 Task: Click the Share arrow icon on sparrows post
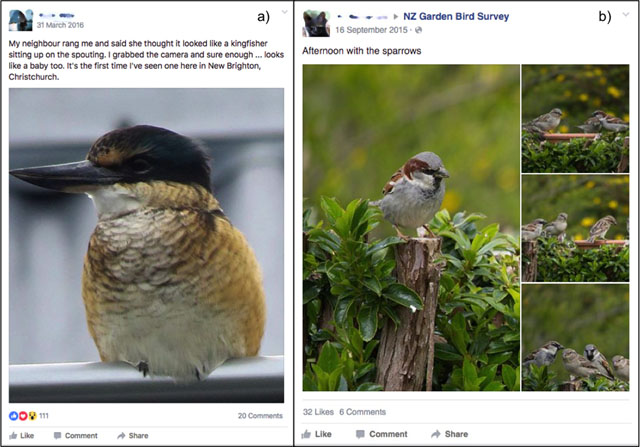(436, 434)
